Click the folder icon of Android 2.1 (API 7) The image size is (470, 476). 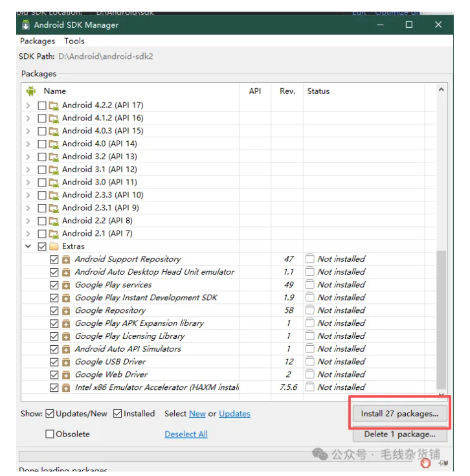point(54,234)
